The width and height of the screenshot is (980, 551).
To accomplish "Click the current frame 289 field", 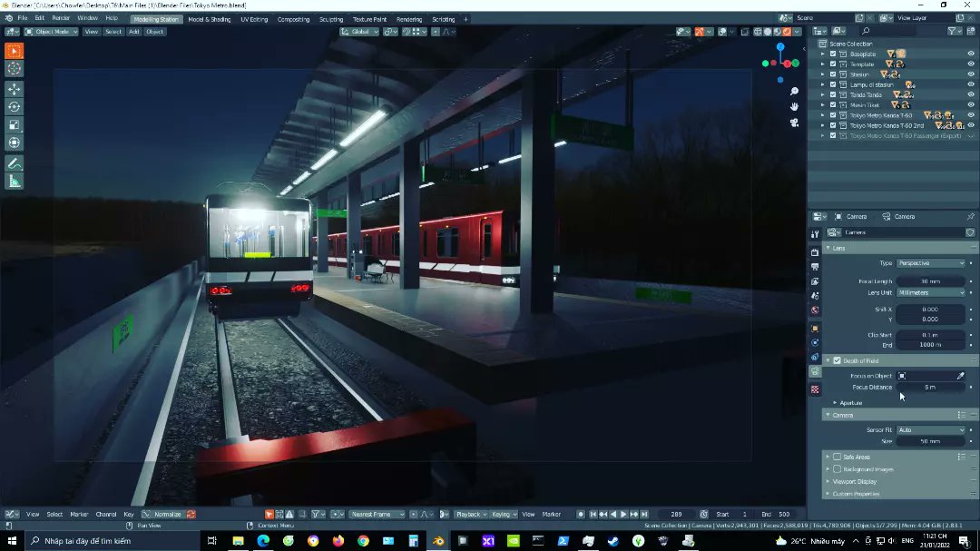I will click(676, 514).
